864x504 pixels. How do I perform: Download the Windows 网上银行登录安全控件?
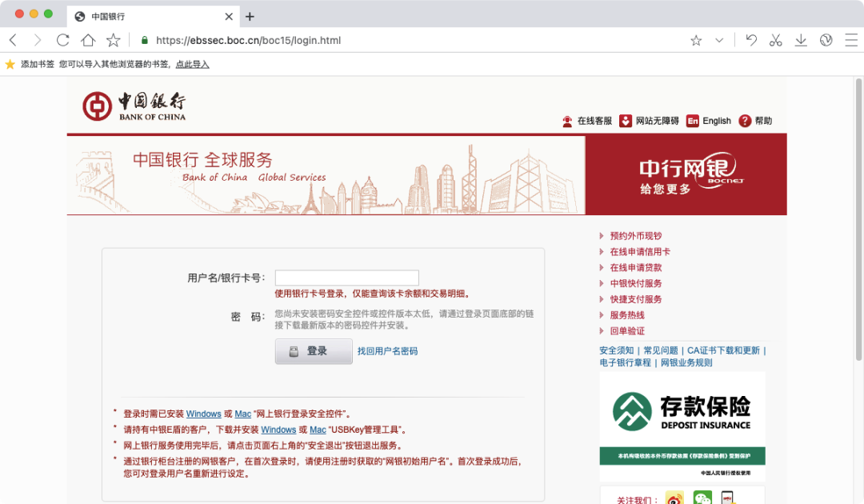pos(203,414)
